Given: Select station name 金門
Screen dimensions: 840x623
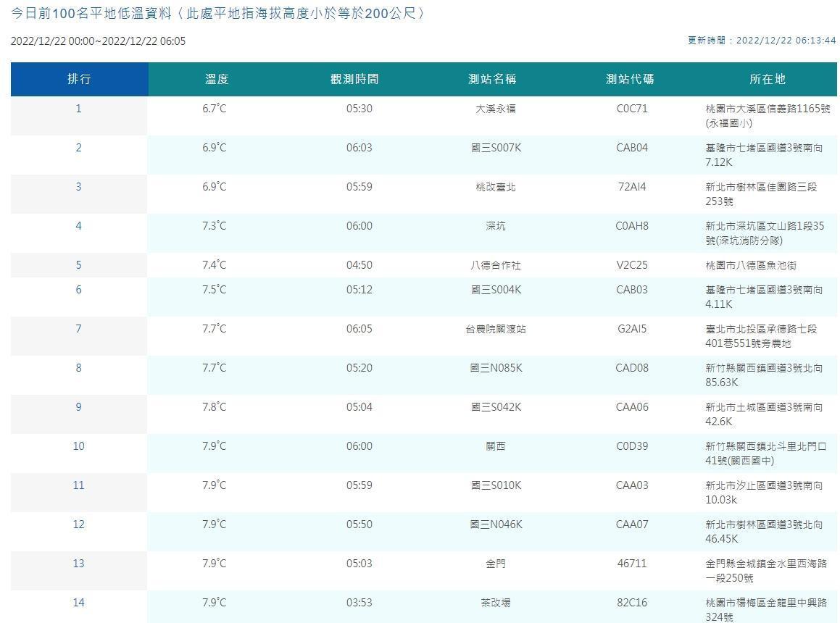Looking at the screenshot, I should tap(496, 564).
